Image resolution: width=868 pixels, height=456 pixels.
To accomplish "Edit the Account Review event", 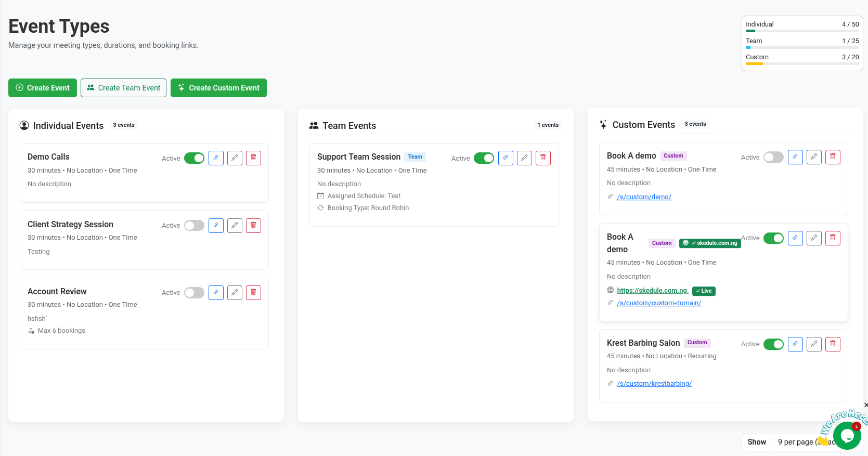I will click(x=235, y=293).
